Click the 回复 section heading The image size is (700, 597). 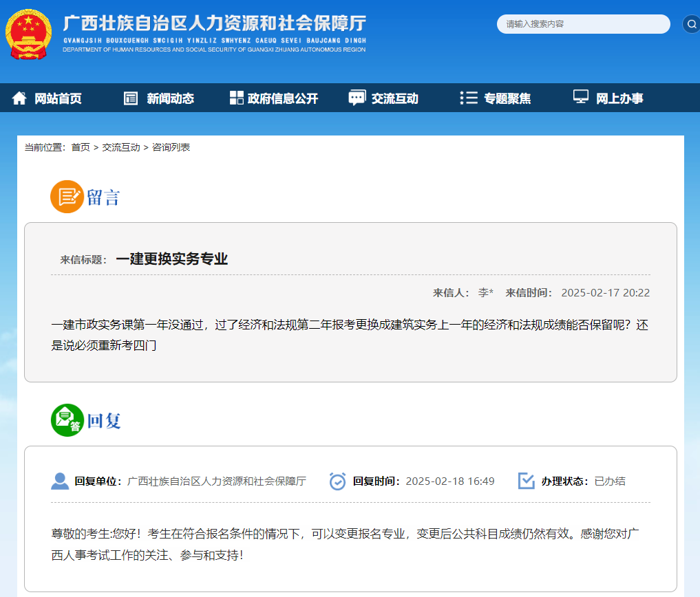point(103,421)
